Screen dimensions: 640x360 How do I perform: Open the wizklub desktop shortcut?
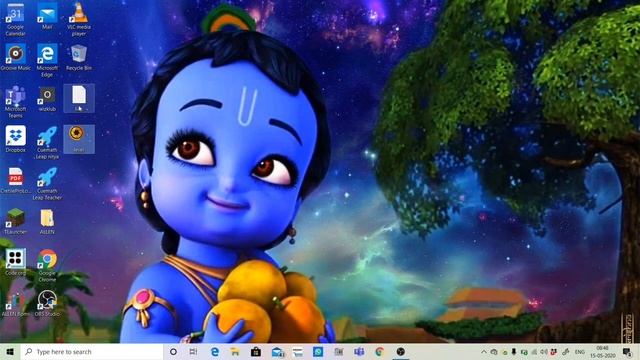pyautogui.click(x=47, y=99)
